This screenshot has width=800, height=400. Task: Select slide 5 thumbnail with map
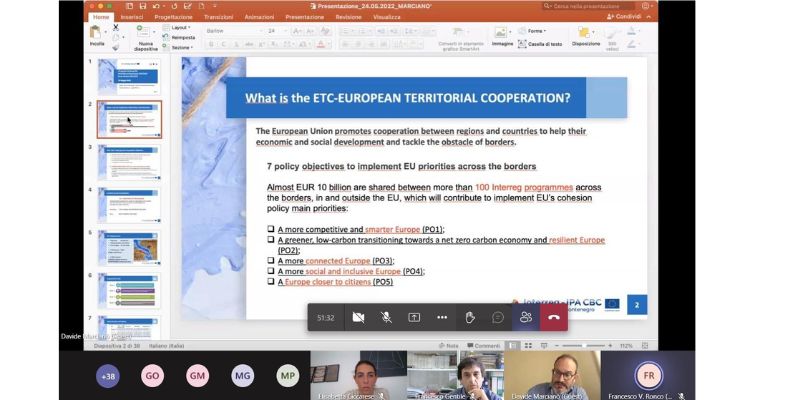click(129, 247)
